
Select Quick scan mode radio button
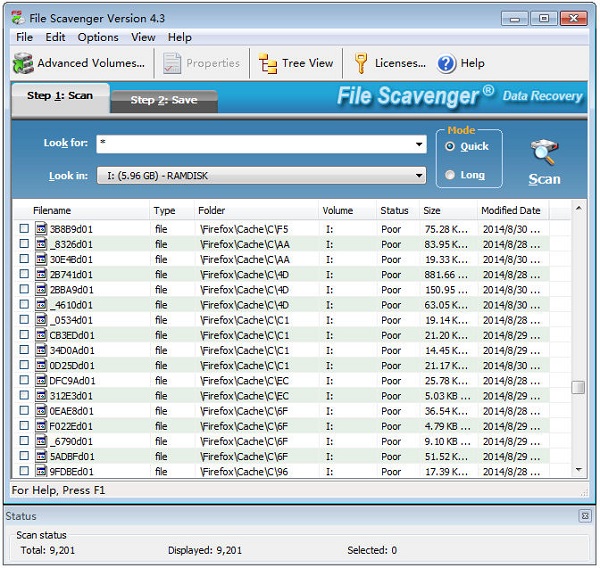point(450,147)
